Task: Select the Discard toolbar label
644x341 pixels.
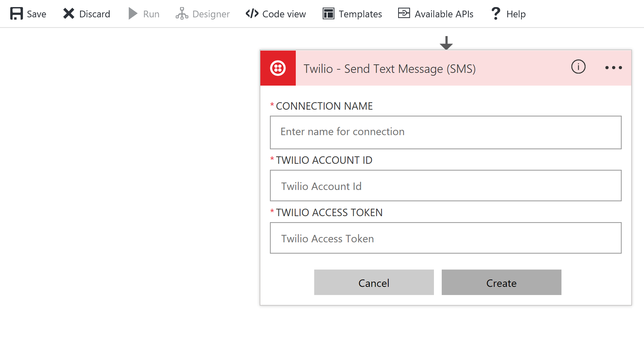Action: pyautogui.click(x=95, y=14)
